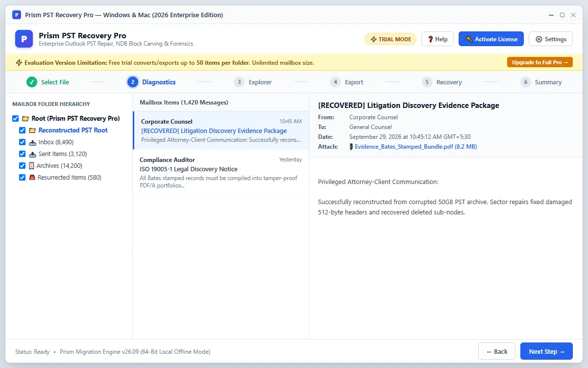Screen dimensions: 588x368
Task: Open the Recovery step
Action: coord(442,82)
